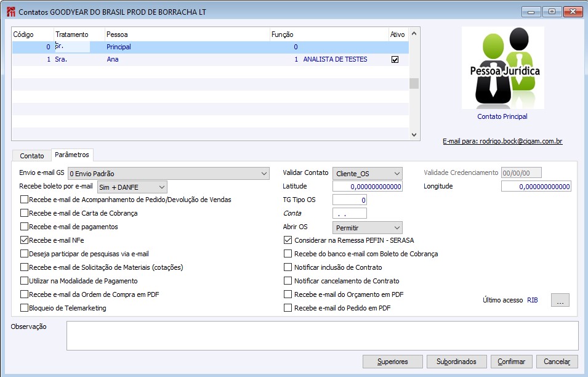The image size is (588, 377).
Task: Click the contacts grid scroll up arrow
Action: [414, 33]
